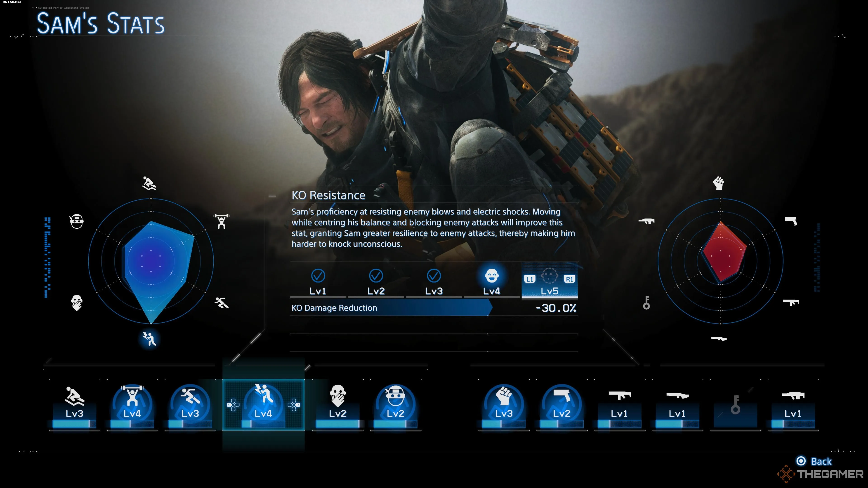Click the weightlifter icon on blue radar chart
Screen dimensions: 868x488
pos(221,221)
